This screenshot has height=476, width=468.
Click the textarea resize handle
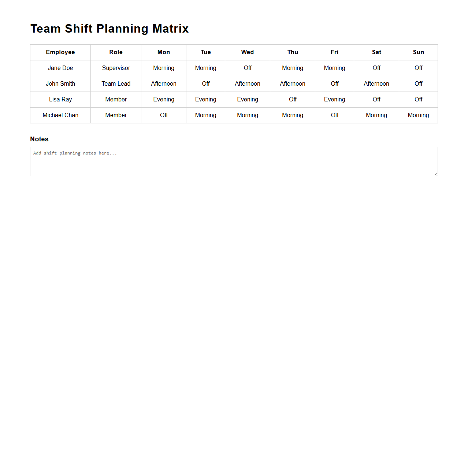[x=435, y=175]
